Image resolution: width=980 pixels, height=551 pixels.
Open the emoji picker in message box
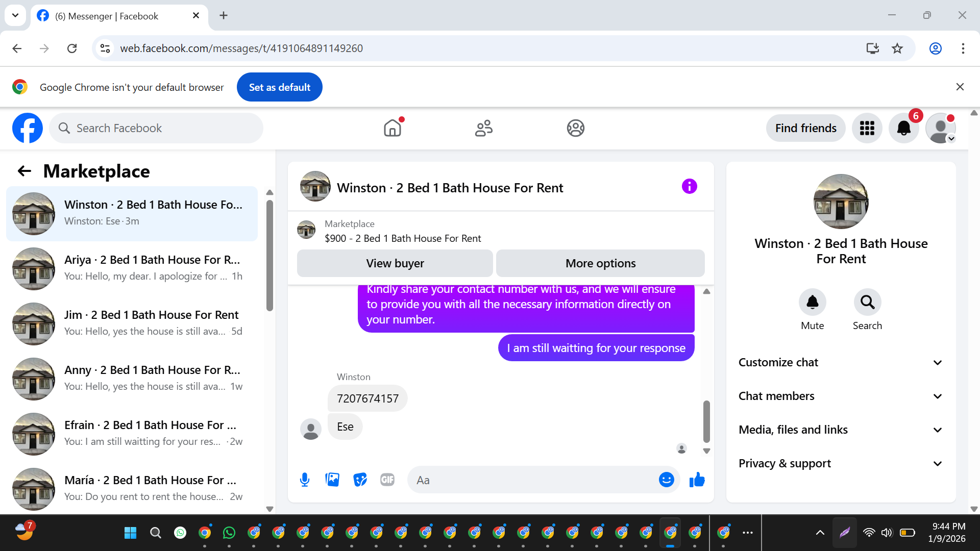(x=666, y=480)
